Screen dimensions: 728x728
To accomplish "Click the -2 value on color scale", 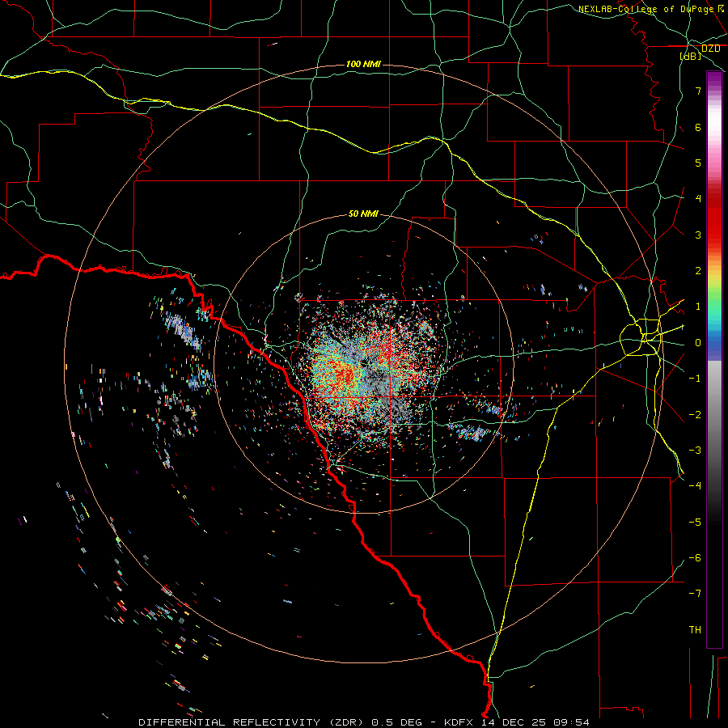I will [695, 415].
